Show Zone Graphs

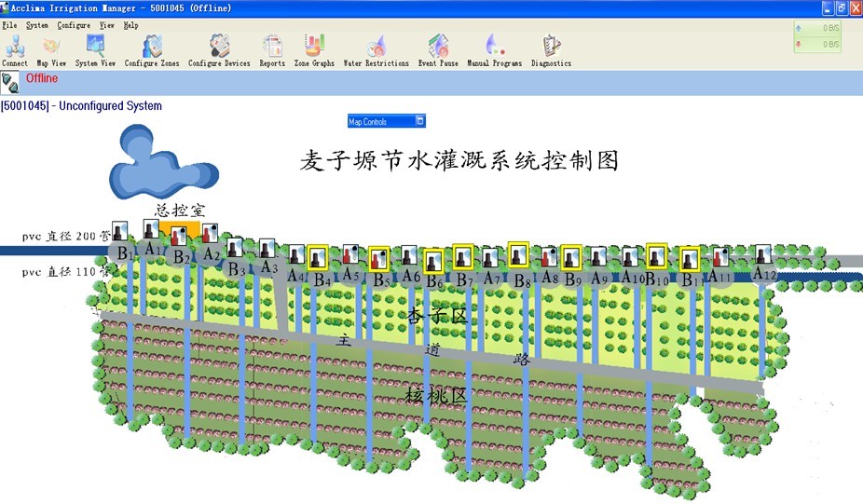point(314,50)
